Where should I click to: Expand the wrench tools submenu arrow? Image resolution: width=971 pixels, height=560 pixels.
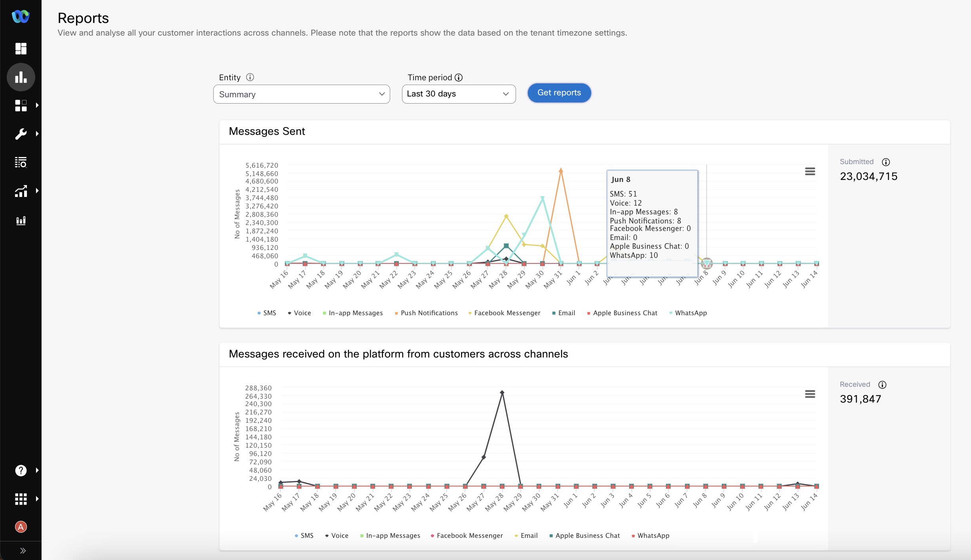37,134
